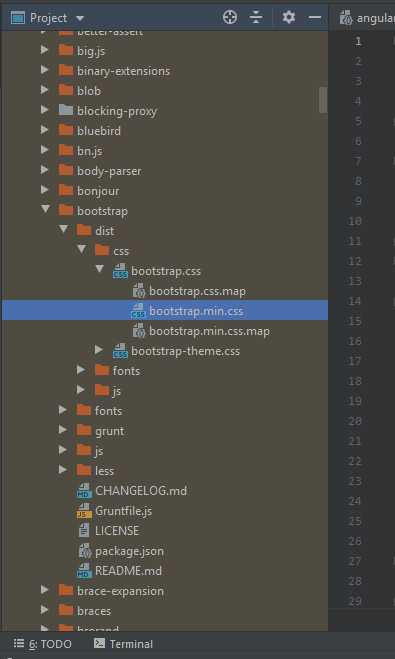Expand the grunt folder

coord(63,430)
